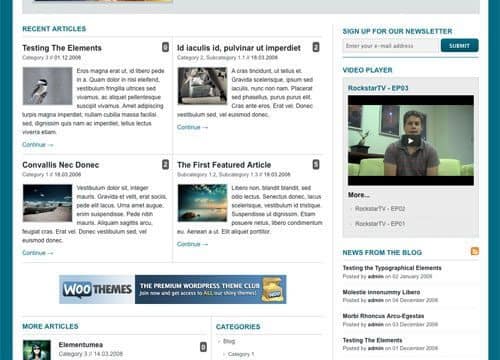Click the More Articles heading

[x=50, y=326]
